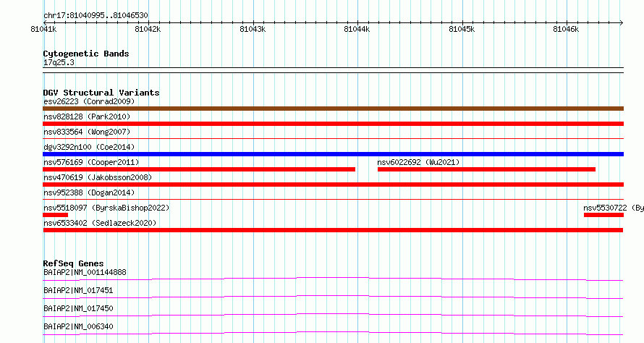The width and height of the screenshot is (644, 343).
Task: Open the nsv833564 (Wong2007) variant label
Action: 87,132
